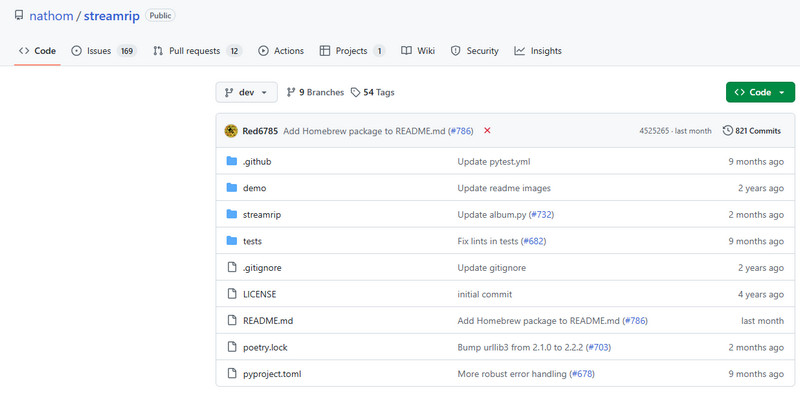Open pull request #703 link
The height and width of the screenshot is (394, 800).
click(598, 348)
